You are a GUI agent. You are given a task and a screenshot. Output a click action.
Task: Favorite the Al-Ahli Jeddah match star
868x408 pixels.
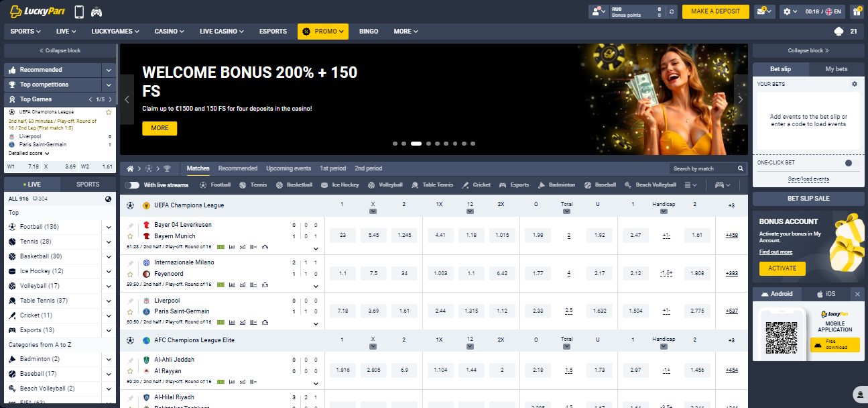(x=130, y=370)
